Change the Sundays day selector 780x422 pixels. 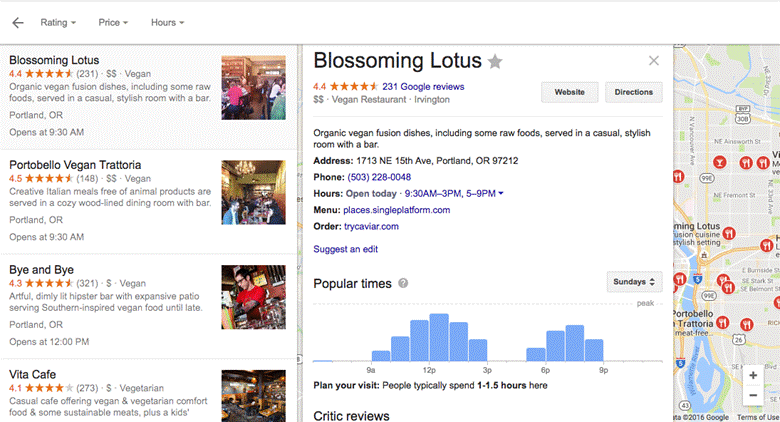pos(634,282)
